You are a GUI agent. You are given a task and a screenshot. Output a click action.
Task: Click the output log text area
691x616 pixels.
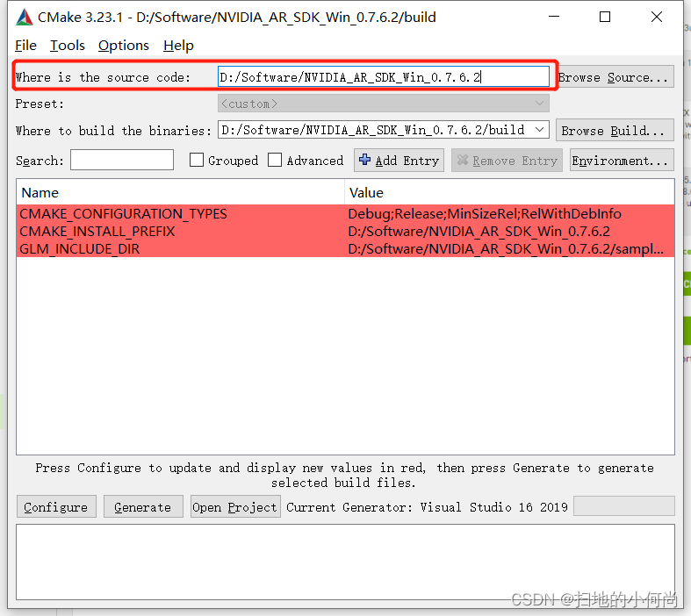[x=346, y=562]
